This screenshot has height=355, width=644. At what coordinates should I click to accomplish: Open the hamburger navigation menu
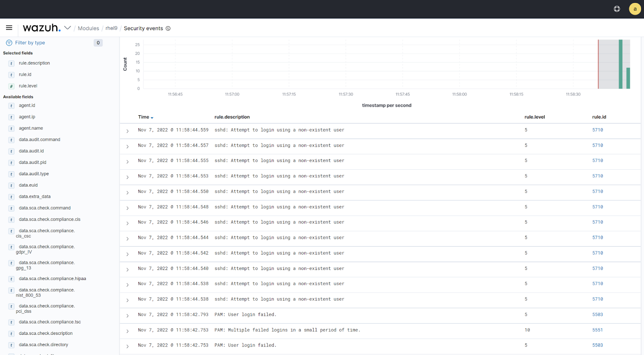coord(9,28)
